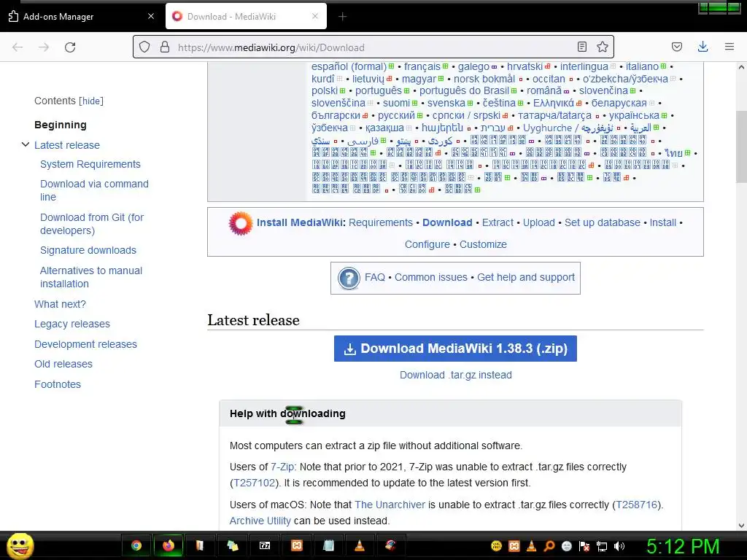747x560 pixels.
Task: Click the volume speaker tray icon
Action: 619,546
